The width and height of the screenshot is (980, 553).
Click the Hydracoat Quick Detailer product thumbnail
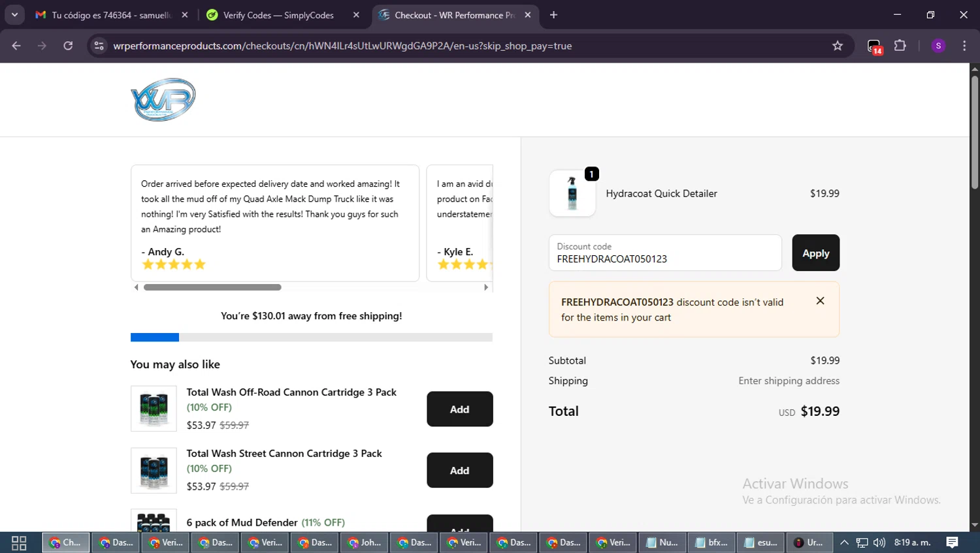572,193
